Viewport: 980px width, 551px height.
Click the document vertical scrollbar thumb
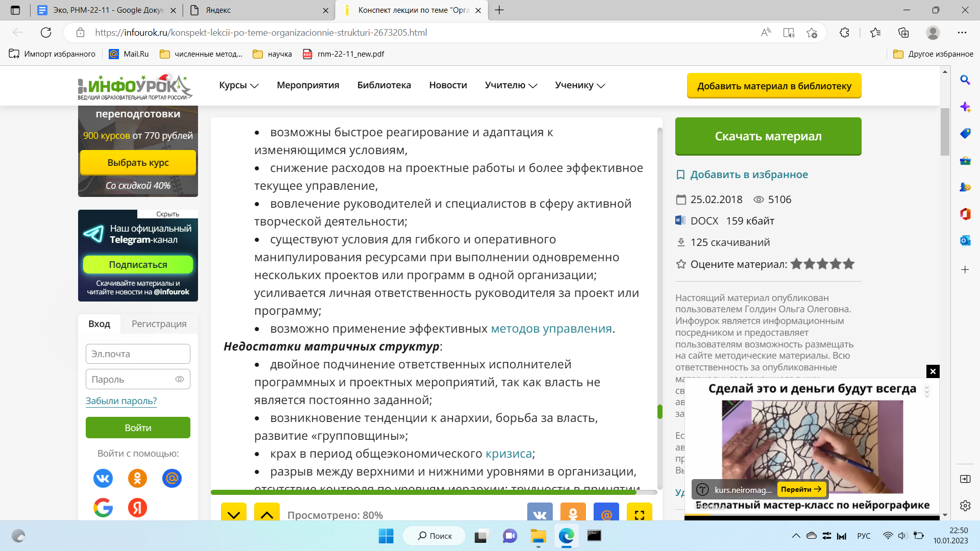coord(659,412)
